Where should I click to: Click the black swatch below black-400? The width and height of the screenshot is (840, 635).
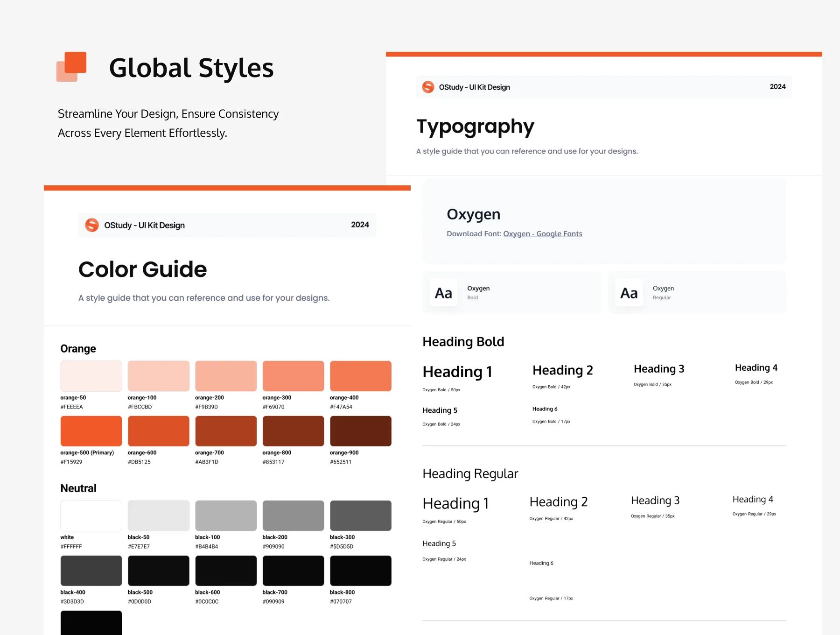pos(91,622)
